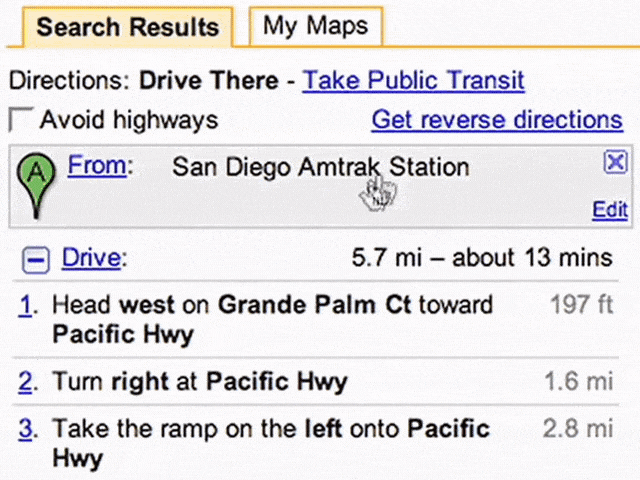
Task: Select step 3 number link
Action: coord(25,429)
